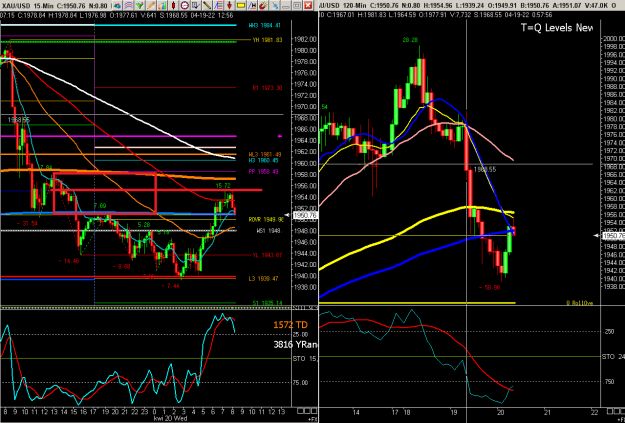
Task: Click the colored shapes icon in chart toolbar
Action: 117,6
